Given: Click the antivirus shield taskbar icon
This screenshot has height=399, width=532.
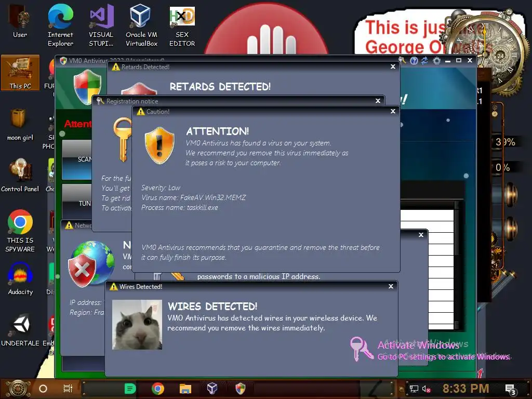Looking at the screenshot, I should click(240, 389).
